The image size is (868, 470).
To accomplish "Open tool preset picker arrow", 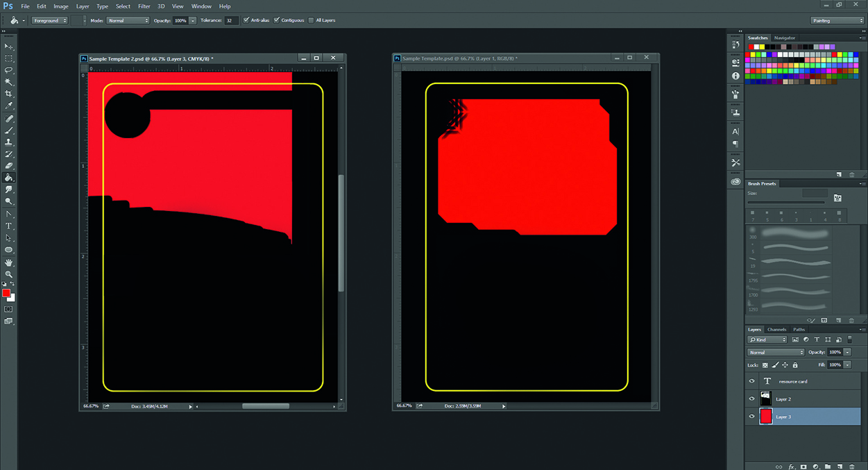I will [23, 20].
